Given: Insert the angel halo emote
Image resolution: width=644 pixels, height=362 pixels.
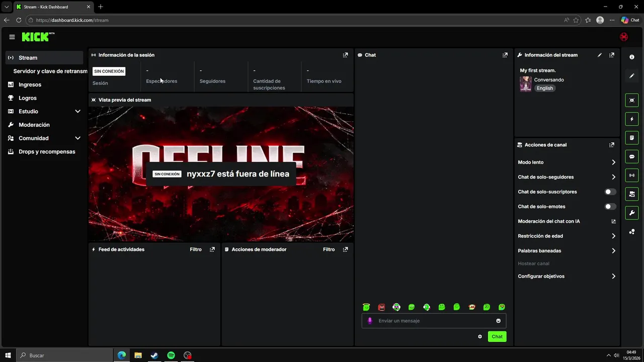Looking at the screenshot, I should [366, 307].
